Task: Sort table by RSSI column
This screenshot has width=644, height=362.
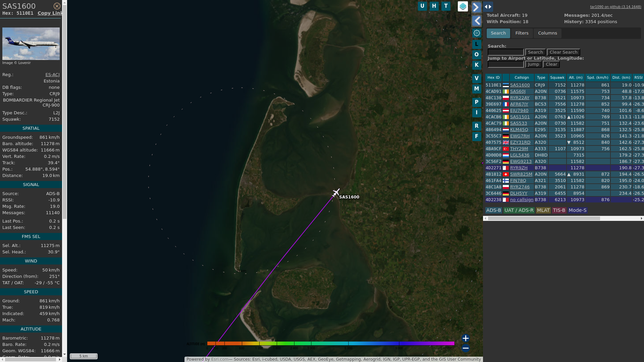Action: coord(638,78)
